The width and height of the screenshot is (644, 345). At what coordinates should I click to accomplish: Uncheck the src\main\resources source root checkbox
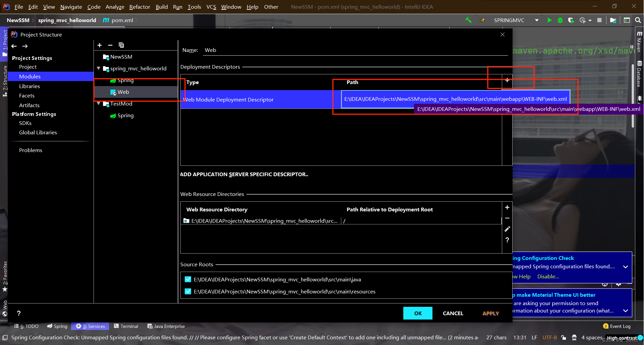click(188, 291)
